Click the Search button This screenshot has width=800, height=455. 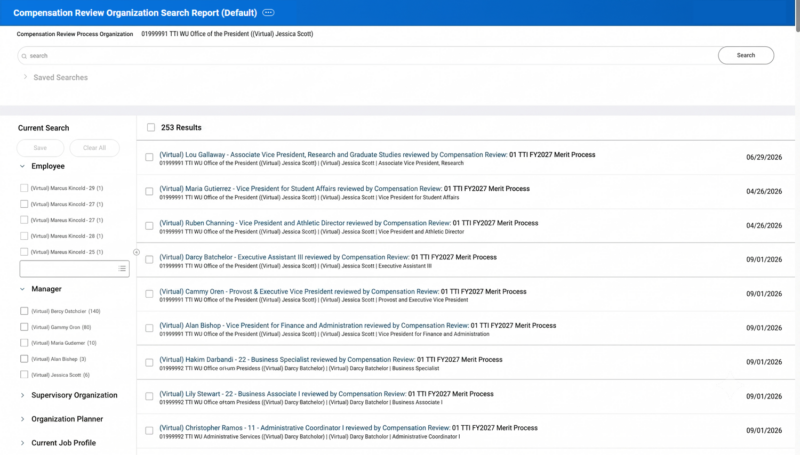745,56
